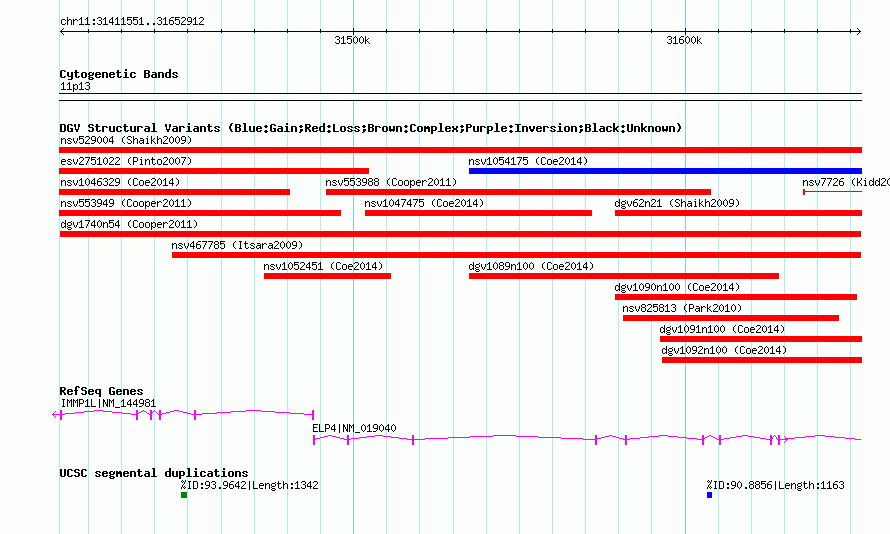Viewport: 890px width, 534px height.
Task: Select the dgv1092n100 (Coe2014) label
Action: tap(724, 350)
